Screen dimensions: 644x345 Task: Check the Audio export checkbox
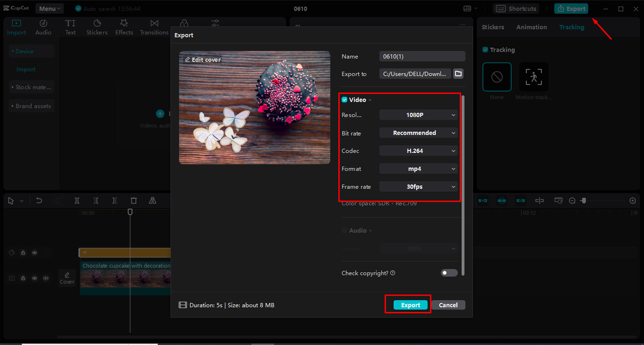[x=345, y=230]
